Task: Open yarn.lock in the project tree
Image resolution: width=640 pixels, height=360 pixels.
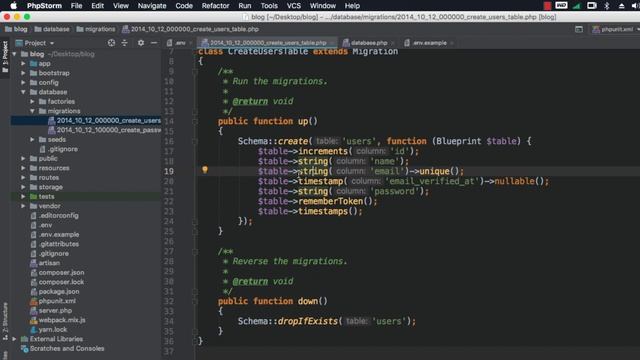Action: [49, 329]
